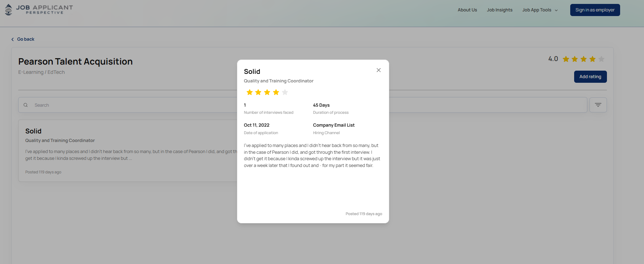The width and height of the screenshot is (644, 264).
Task: Open About Us page
Action: [467, 10]
